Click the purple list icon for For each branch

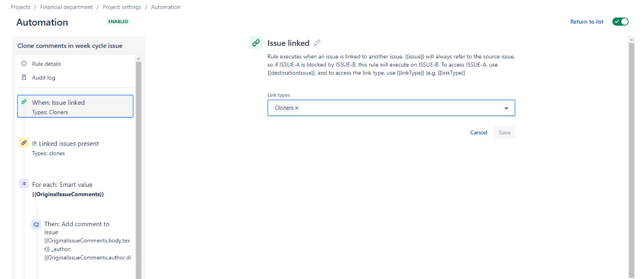24,184
